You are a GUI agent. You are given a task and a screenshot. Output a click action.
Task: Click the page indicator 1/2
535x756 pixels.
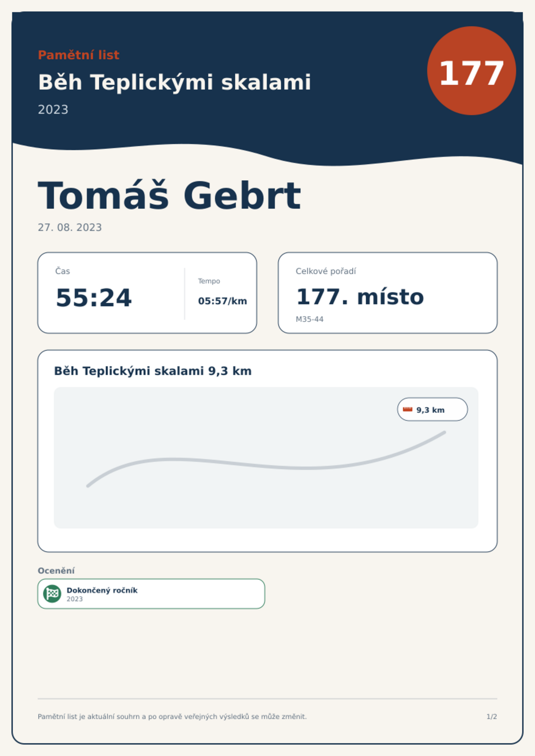coord(492,717)
